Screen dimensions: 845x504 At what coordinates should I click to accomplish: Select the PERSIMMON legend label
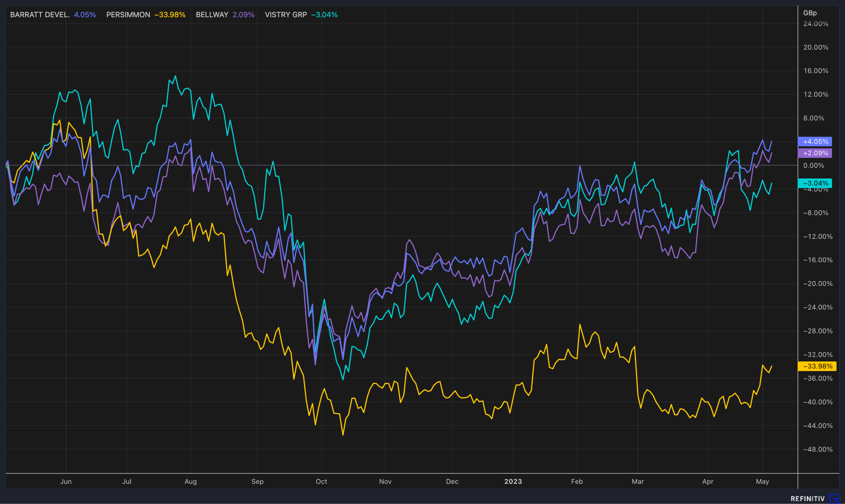128,15
